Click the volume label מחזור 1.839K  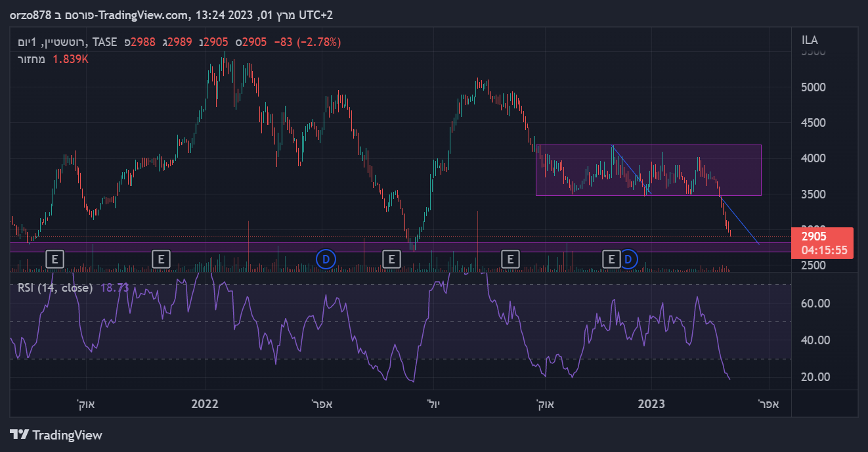click(x=53, y=59)
